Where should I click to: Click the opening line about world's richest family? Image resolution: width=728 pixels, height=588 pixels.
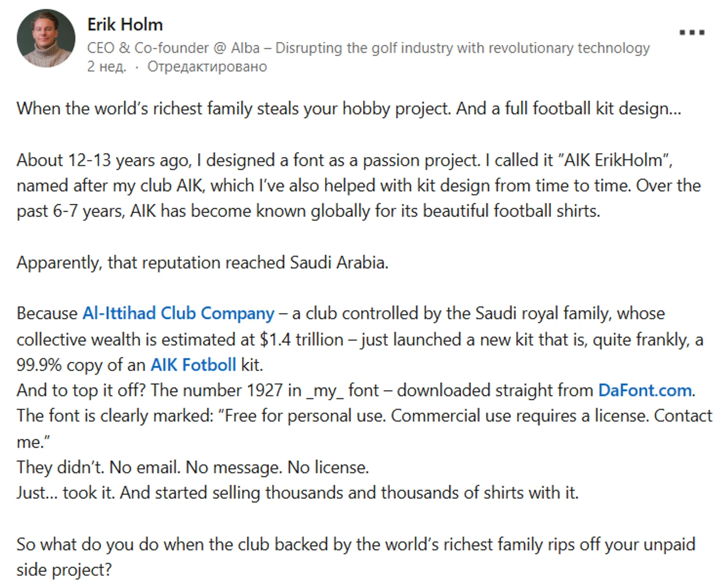point(349,109)
